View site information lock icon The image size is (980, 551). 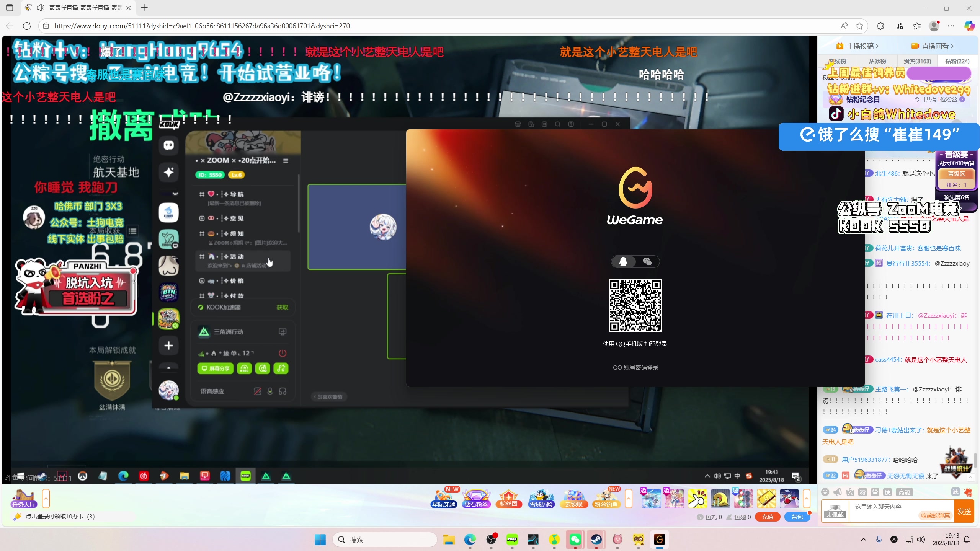pyautogui.click(x=46, y=26)
